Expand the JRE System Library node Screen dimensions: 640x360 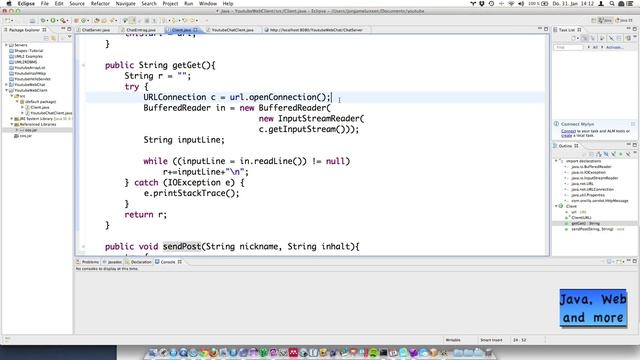tap(11, 118)
